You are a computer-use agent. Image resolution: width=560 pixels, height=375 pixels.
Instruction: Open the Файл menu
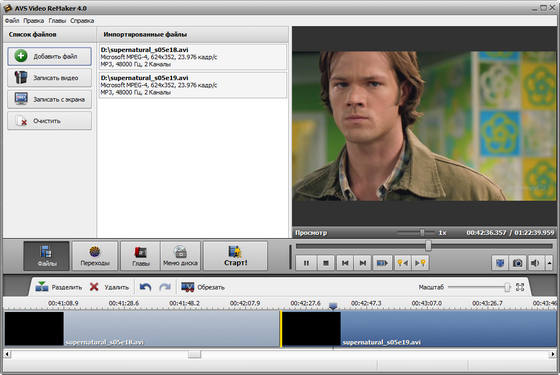pos(12,21)
